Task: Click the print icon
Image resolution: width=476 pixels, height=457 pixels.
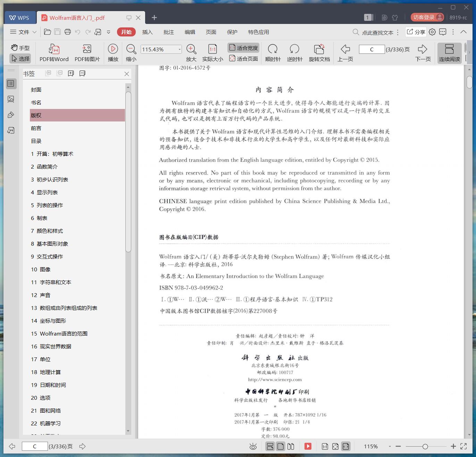Action: (x=68, y=32)
